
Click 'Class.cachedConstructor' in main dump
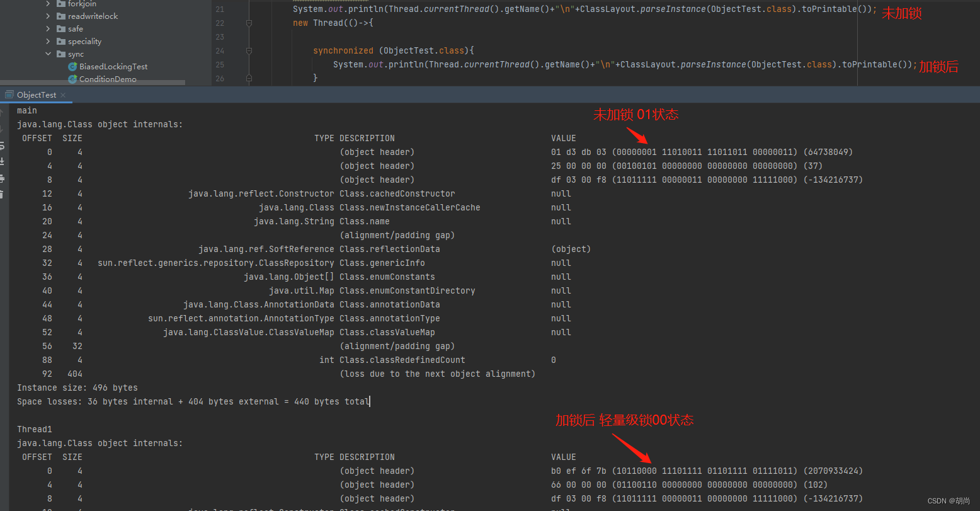pyautogui.click(x=397, y=193)
